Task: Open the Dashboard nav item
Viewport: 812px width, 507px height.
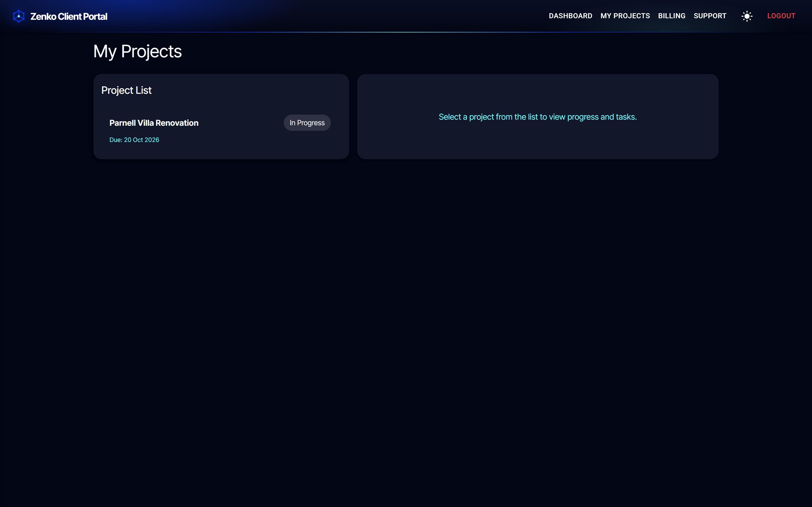Action: tap(570, 16)
